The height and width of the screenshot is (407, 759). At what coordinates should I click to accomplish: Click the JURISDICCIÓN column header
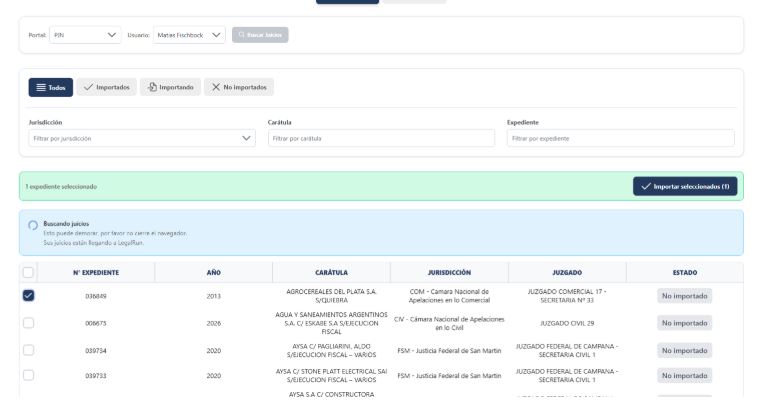pyautogui.click(x=449, y=272)
